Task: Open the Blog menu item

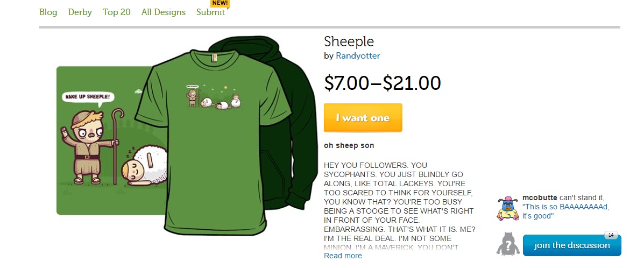Action: click(48, 12)
